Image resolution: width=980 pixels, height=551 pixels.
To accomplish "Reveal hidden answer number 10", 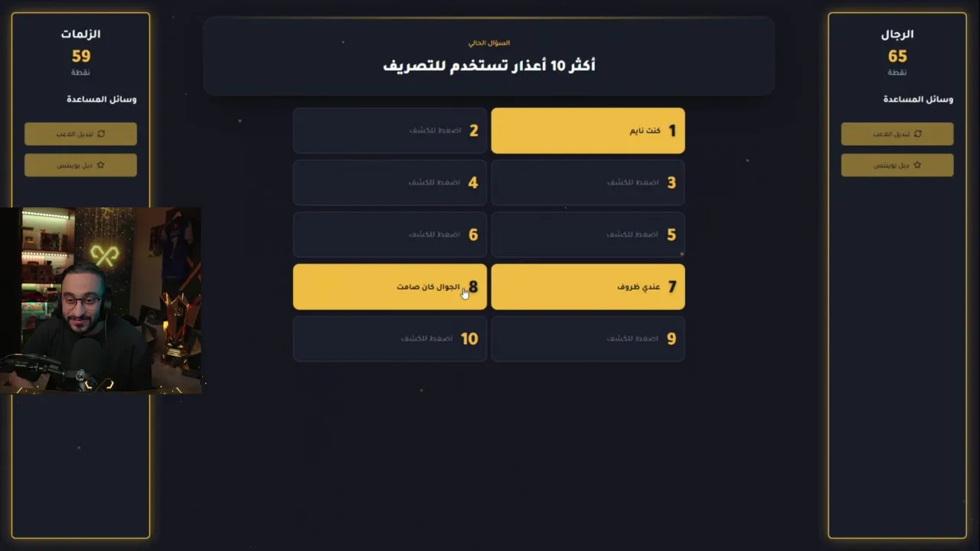I will point(390,338).
